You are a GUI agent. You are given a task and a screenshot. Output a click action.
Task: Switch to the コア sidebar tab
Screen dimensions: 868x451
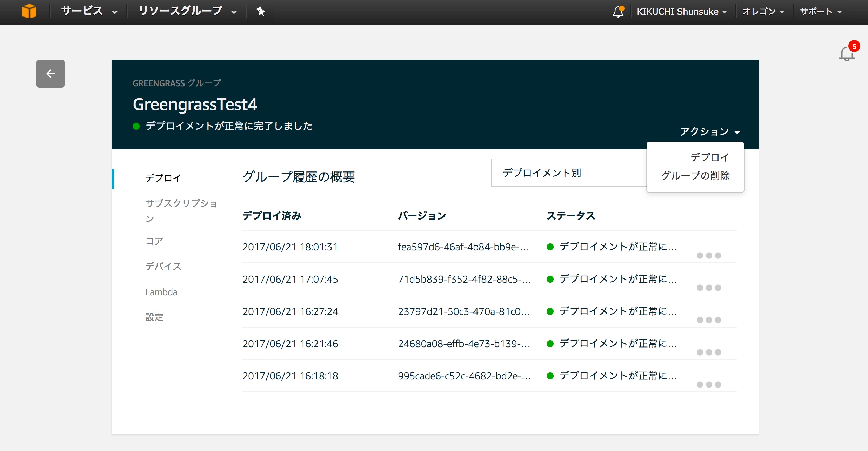(x=154, y=241)
